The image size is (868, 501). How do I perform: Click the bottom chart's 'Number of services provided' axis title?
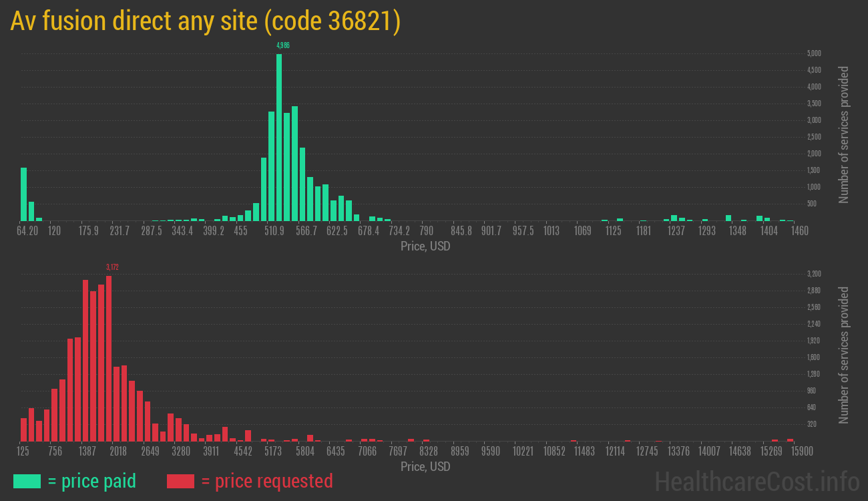844,355
